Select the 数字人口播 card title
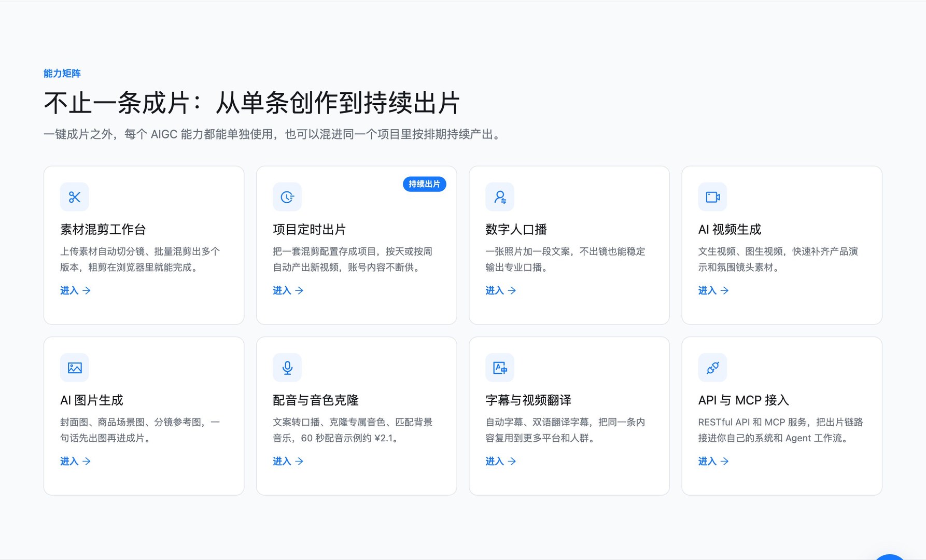926x560 pixels. point(516,229)
